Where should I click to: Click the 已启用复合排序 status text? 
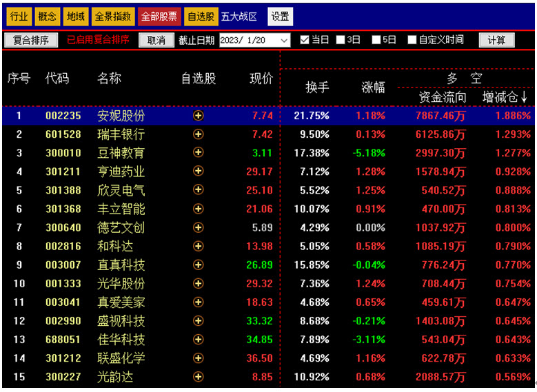pyautogui.click(x=99, y=40)
